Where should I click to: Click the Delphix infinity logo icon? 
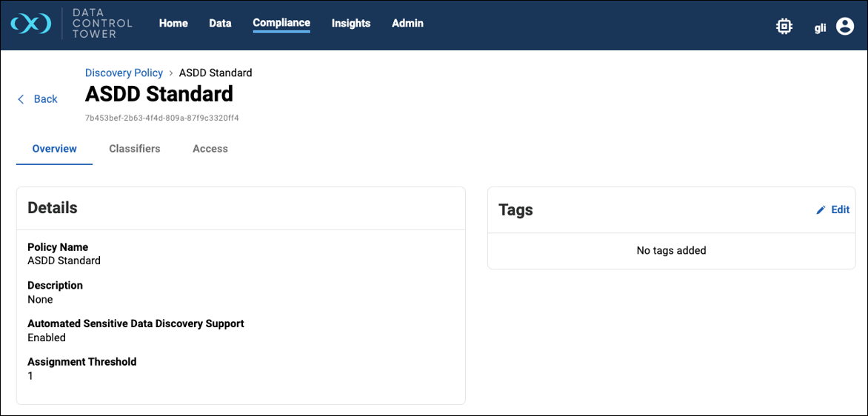click(x=30, y=24)
